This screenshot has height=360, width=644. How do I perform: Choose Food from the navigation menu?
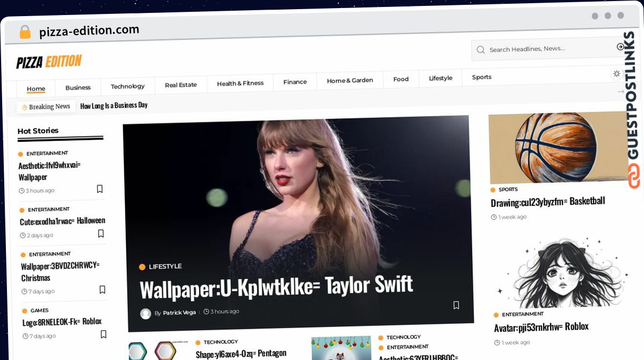pos(401,79)
